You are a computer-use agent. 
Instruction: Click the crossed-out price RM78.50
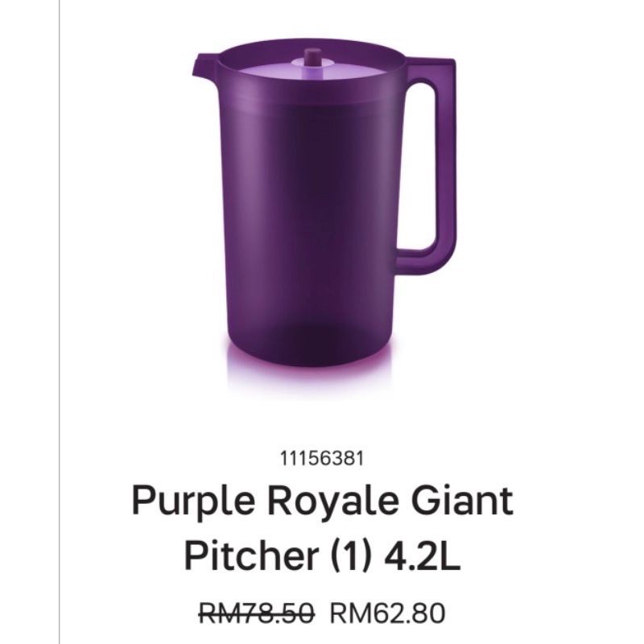(x=257, y=613)
